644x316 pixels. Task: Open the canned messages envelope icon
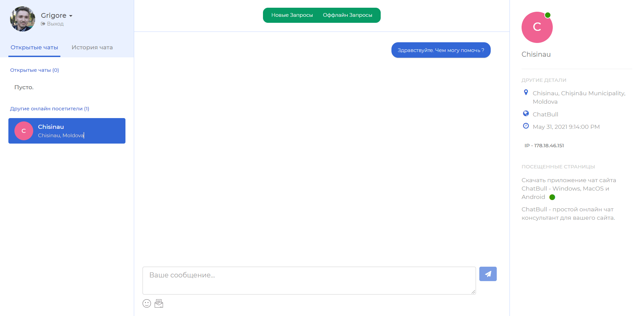159,304
